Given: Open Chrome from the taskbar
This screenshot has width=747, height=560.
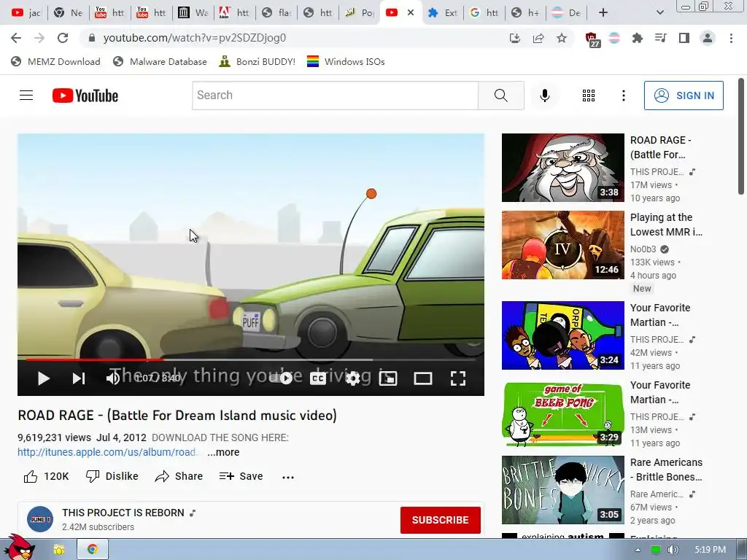Looking at the screenshot, I should pyautogui.click(x=93, y=550).
